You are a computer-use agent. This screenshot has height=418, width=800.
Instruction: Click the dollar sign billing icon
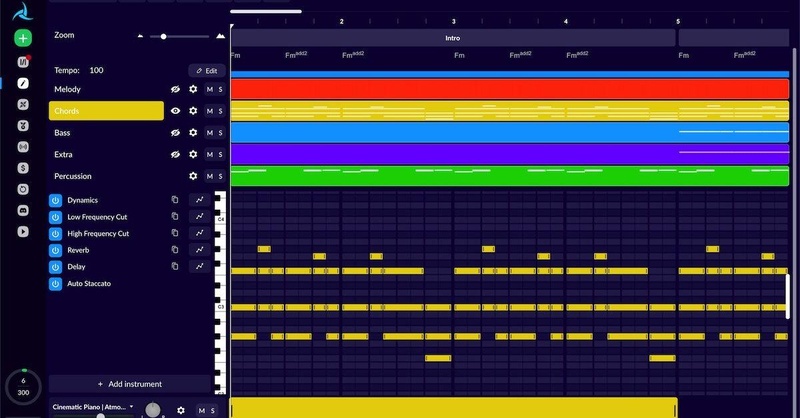point(22,168)
